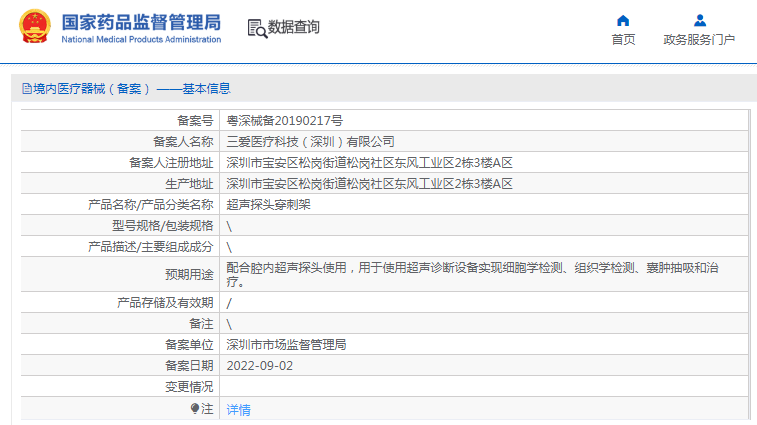Click the 备案日期 row label

point(189,366)
